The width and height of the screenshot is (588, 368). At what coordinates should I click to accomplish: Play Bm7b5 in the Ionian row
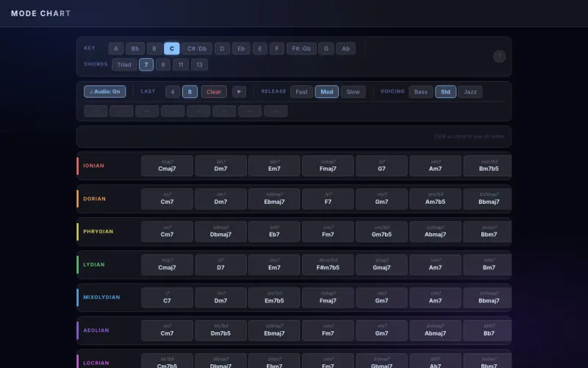(x=487, y=166)
